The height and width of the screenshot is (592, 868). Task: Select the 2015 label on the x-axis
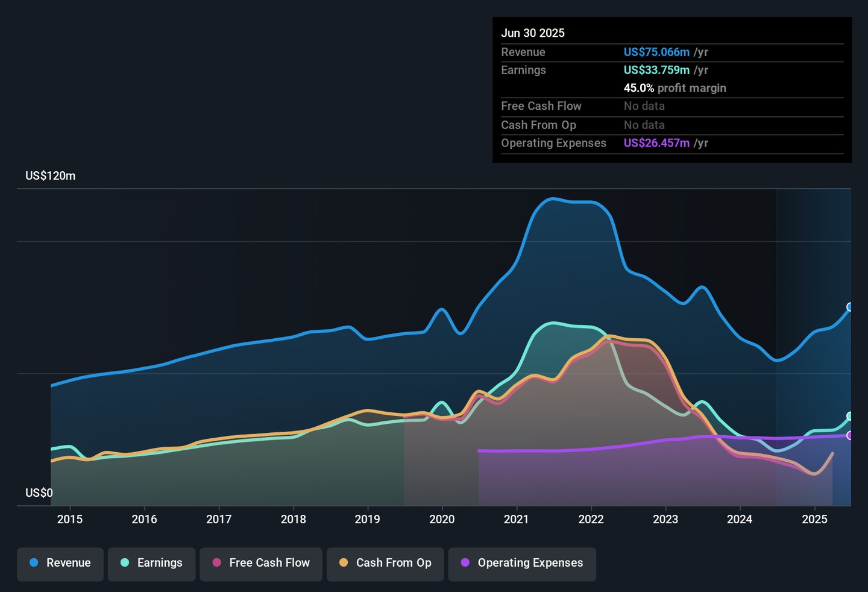(x=70, y=519)
